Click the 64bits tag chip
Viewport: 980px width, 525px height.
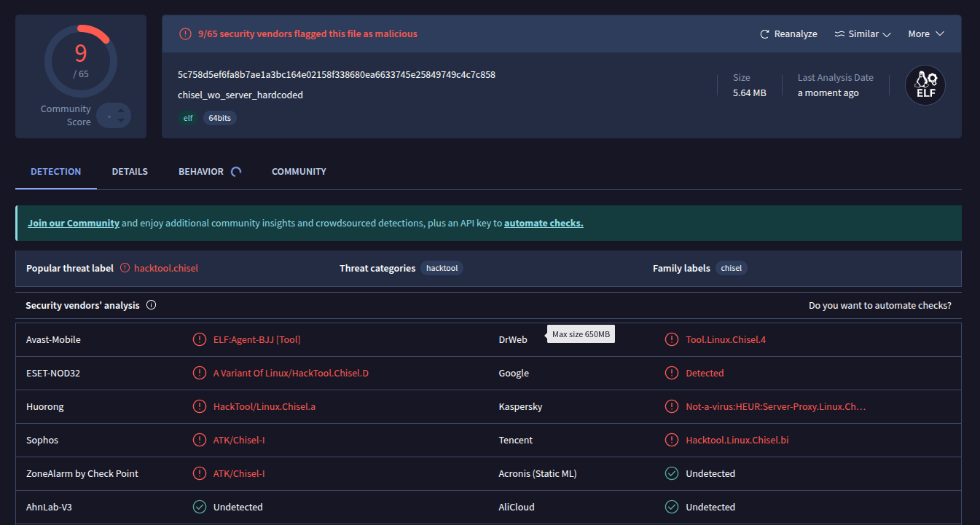point(219,118)
